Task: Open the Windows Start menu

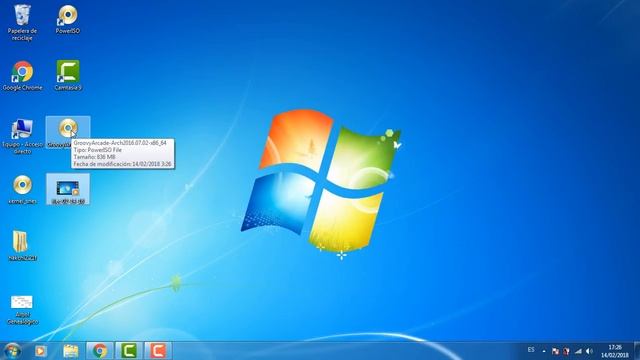Action: point(12,351)
